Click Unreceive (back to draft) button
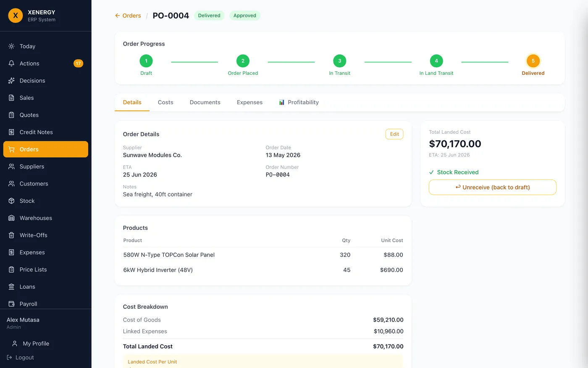 [x=493, y=188]
